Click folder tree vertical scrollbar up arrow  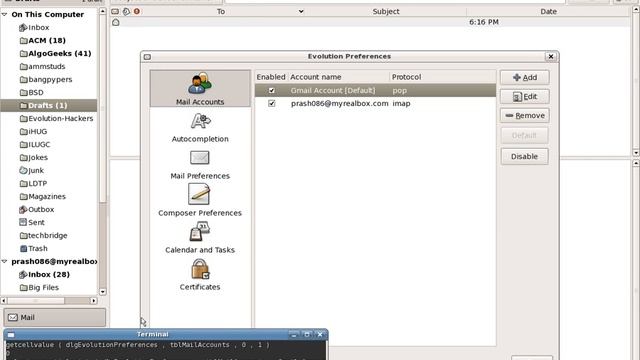pos(102,11)
